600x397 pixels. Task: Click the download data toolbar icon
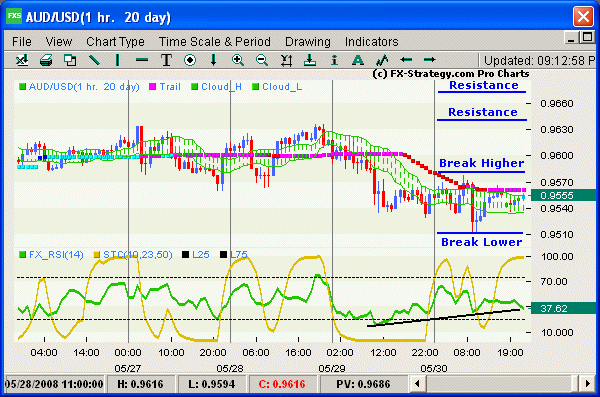tap(310, 60)
